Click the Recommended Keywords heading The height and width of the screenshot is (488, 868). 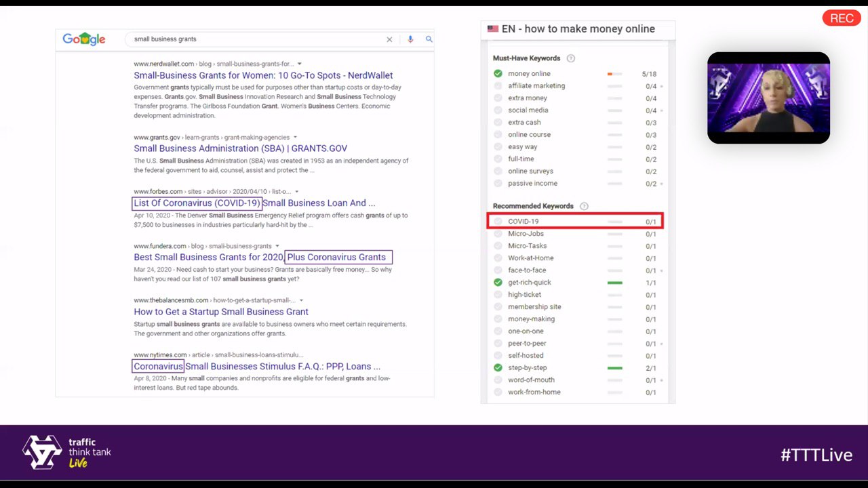click(x=533, y=206)
